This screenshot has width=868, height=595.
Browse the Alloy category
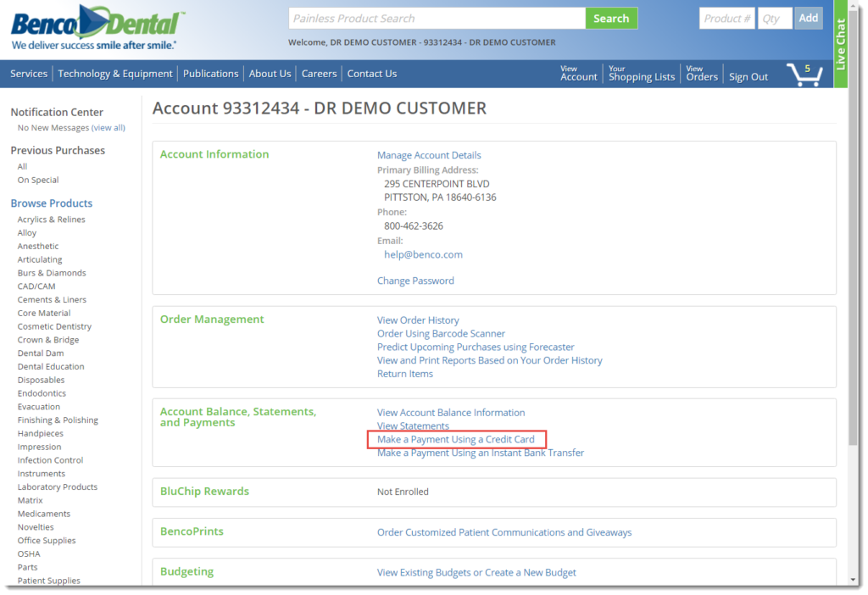tap(26, 232)
